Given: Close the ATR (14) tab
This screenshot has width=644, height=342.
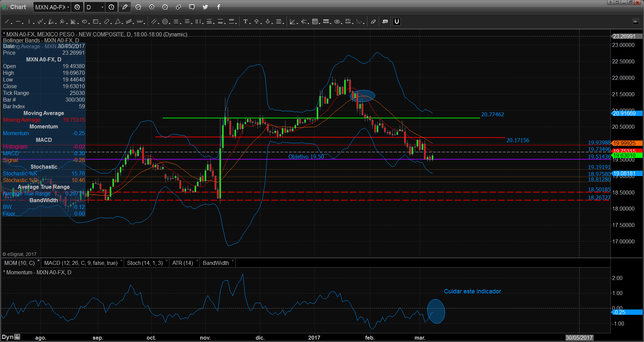Looking at the screenshot, I should [197, 261].
